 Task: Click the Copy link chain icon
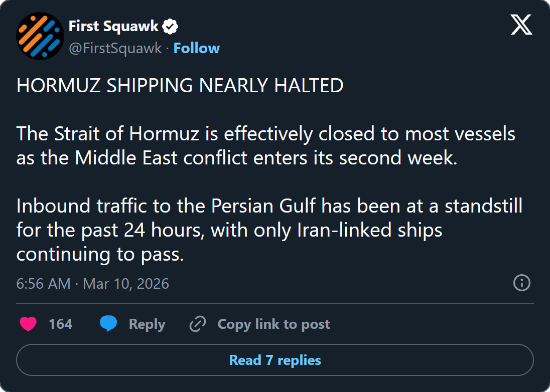[197, 324]
